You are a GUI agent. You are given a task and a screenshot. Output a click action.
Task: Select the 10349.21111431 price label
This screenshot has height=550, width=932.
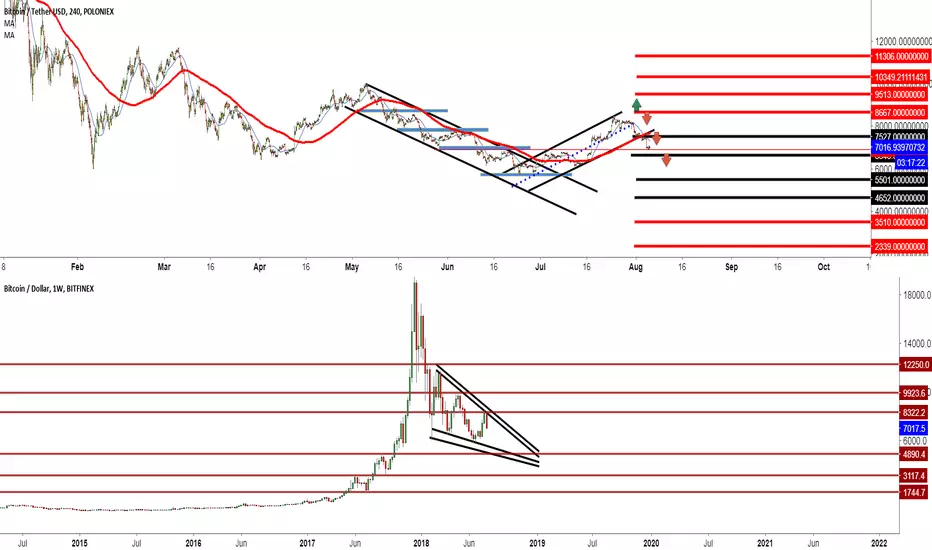[900, 77]
